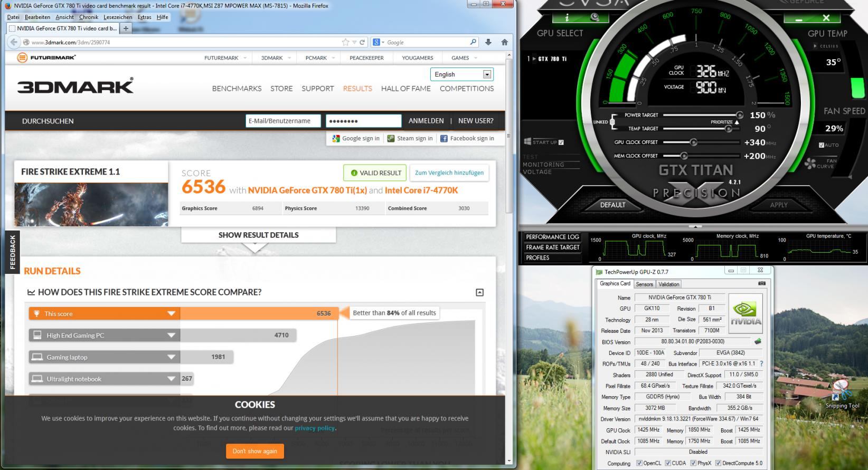The width and height of the screenshot is (868, 470).
Task: Open fan curve icon in EVGA Precision
Action: 810,164
